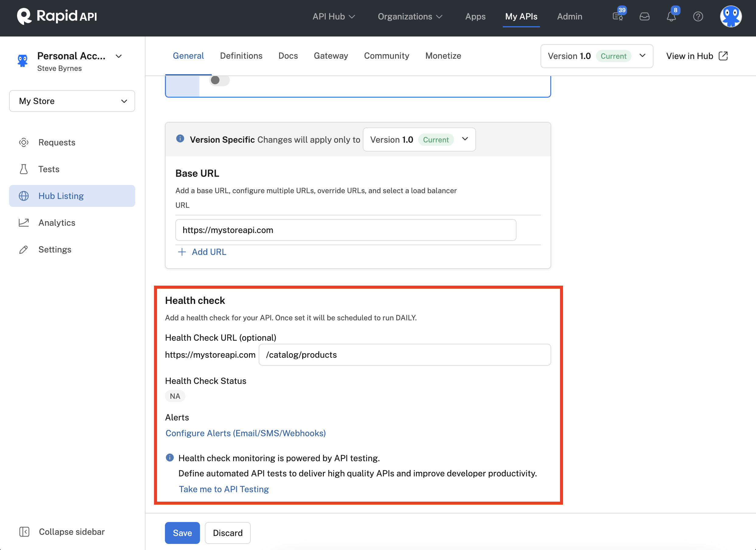756x550 pixels.
Task: Click the Save button
Action: [x=182, y=532]
